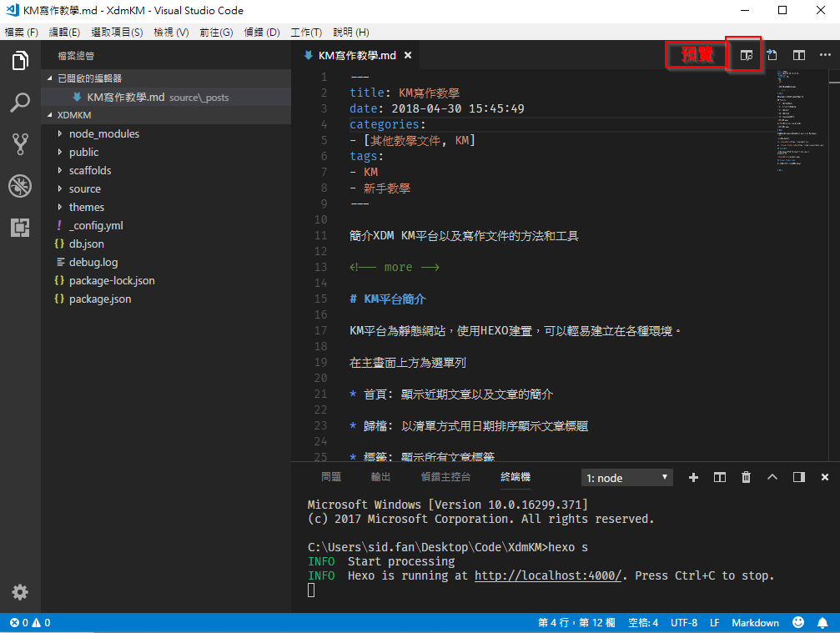Open the Debug (no-debug) icon
This screenshot has height=633, width=840.
click(19, 186)
